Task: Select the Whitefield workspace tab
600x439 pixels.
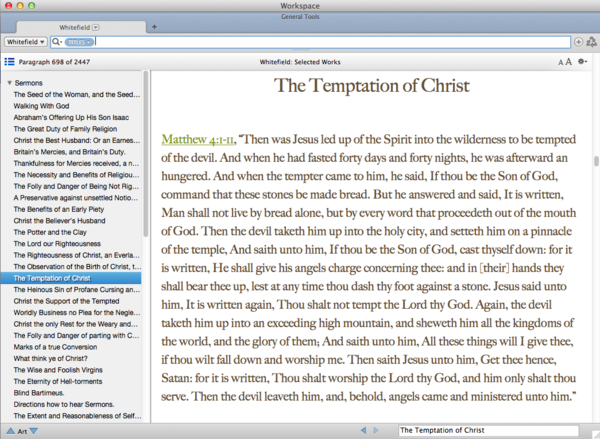Action: click(81, 27)
